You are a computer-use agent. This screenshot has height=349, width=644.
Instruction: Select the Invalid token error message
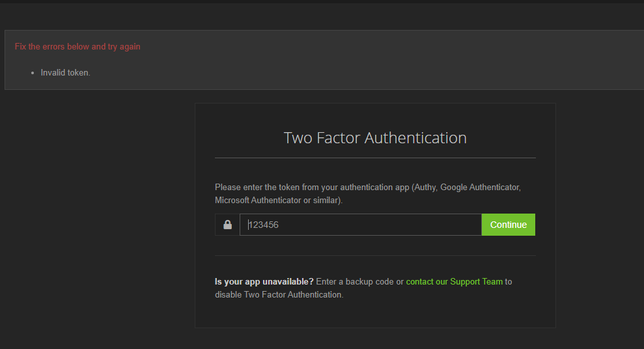[x=65, y=73]
